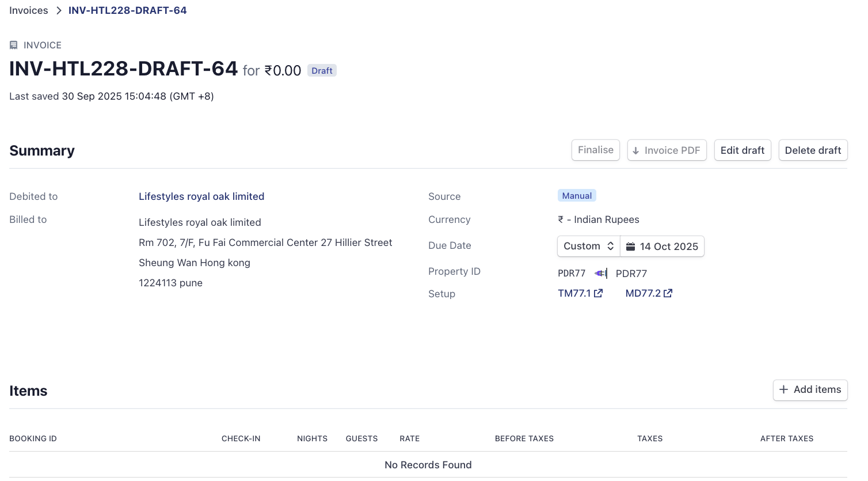This screenshot has height=481, width=868.
Task: Open the Lifestyles royal oak limited customer link
Action: [x=201, y=196]
